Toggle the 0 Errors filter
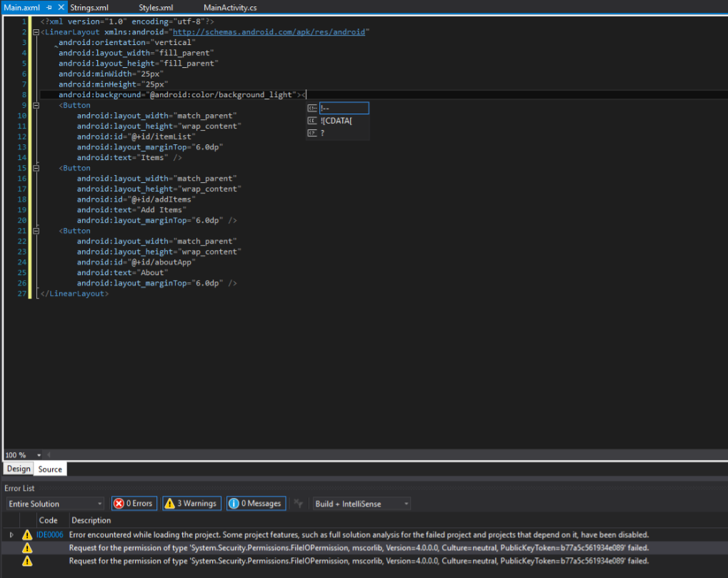 pyautogui.click(x=134, y=504)
